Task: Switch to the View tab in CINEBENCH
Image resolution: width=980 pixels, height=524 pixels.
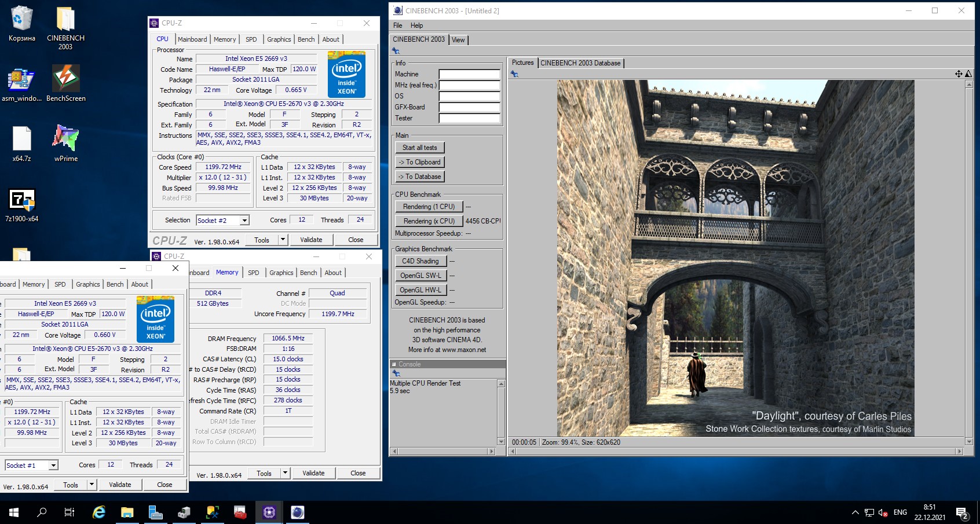Action: 458,40
